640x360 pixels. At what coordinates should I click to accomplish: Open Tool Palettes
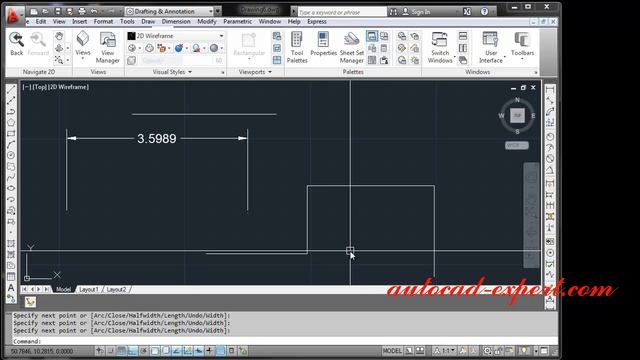[297, 47]
